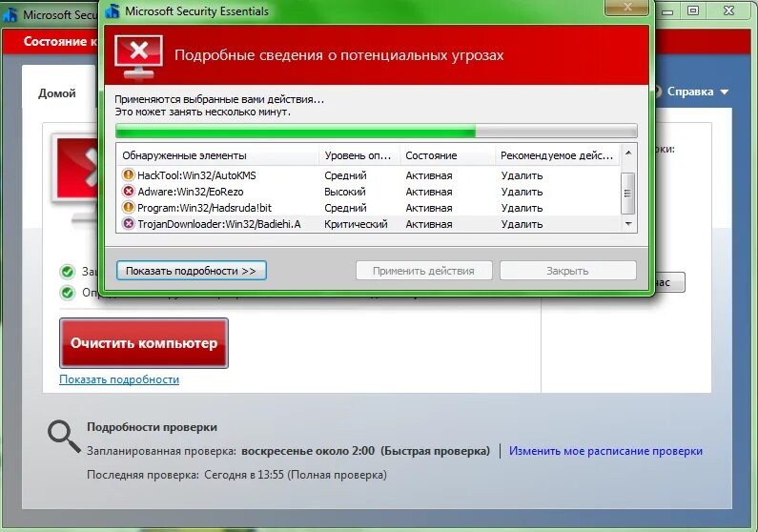Close the threat details dialog with X
The image size is (758, 532).
click(x=626, y=7)
